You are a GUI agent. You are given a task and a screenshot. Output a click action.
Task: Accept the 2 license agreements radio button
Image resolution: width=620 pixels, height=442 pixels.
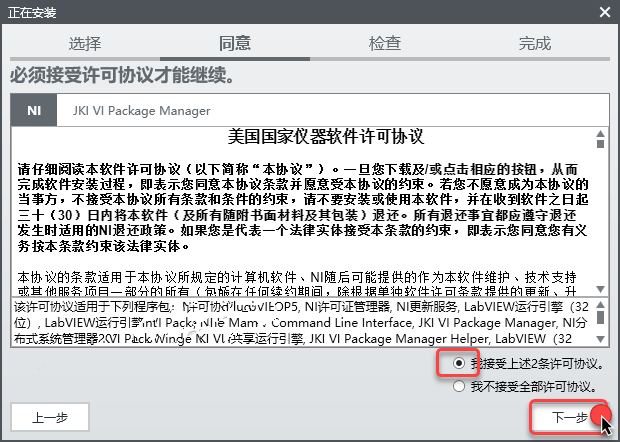(x=459, y=363)
